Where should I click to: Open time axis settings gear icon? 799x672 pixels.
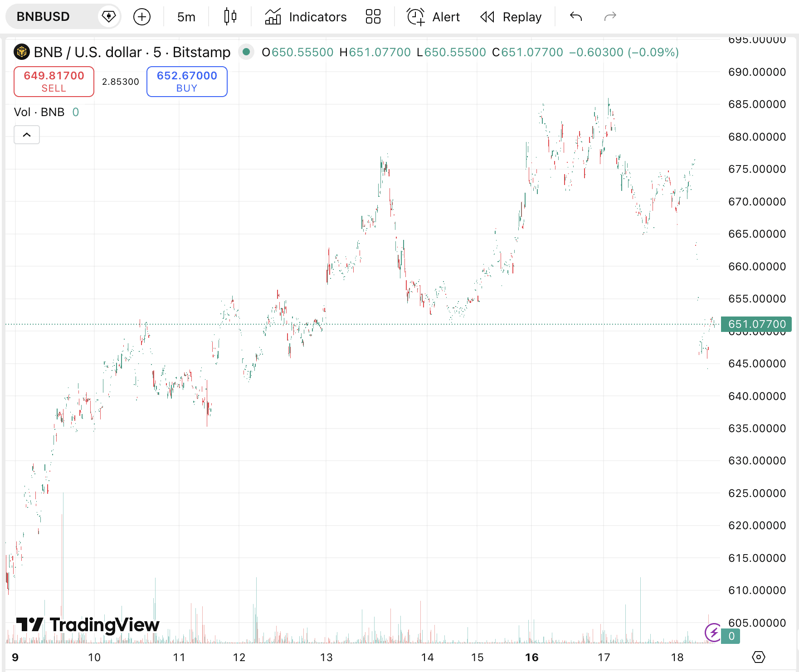[x=758, y=657]
